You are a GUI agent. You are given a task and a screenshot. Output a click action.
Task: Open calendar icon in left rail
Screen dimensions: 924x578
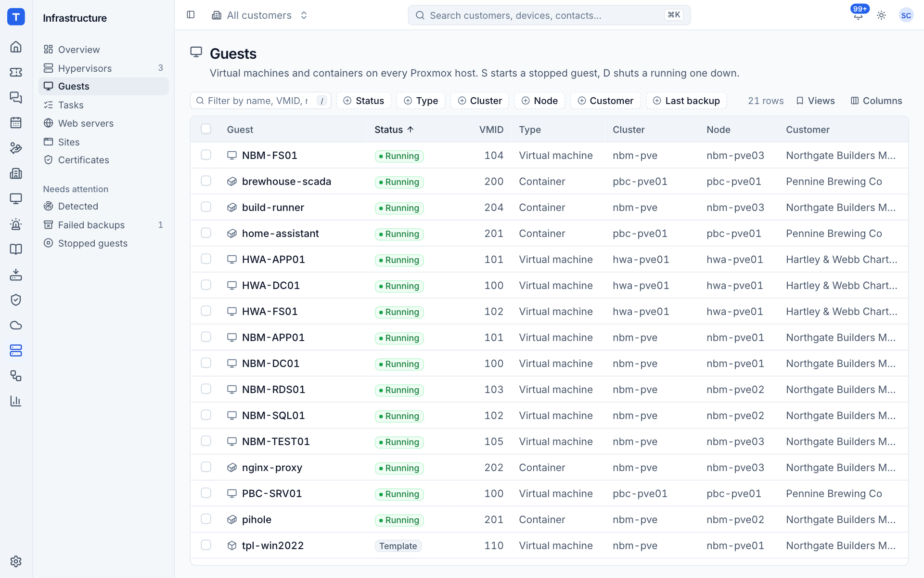pos(16,123)
